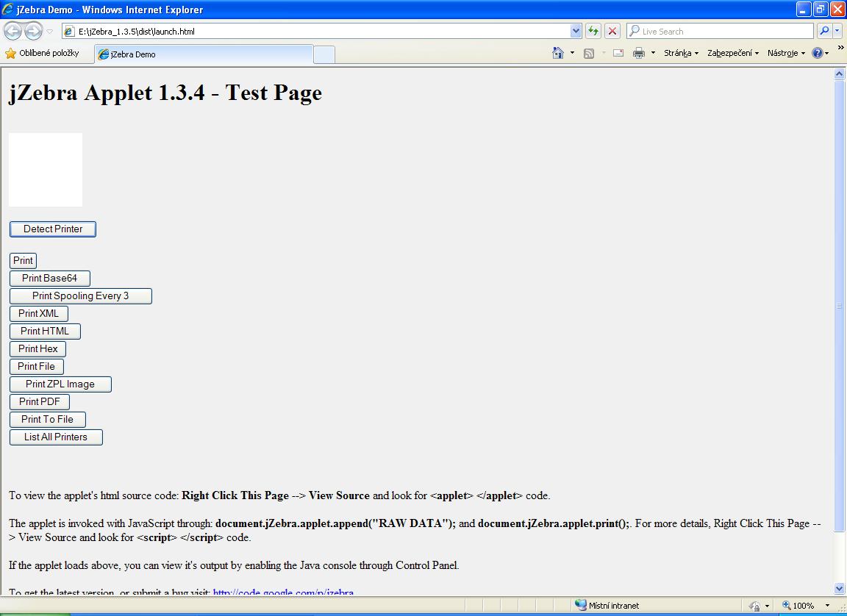Screen dimensions: 847x616
Task: Click the protected mode status bar icon
Action: pos(754,606)
